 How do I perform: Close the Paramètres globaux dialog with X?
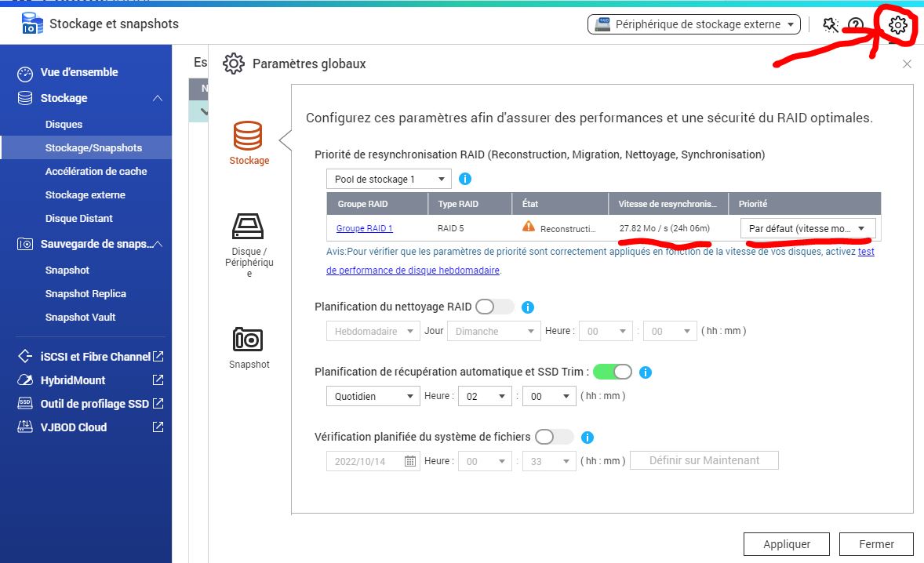click(907, 64)
